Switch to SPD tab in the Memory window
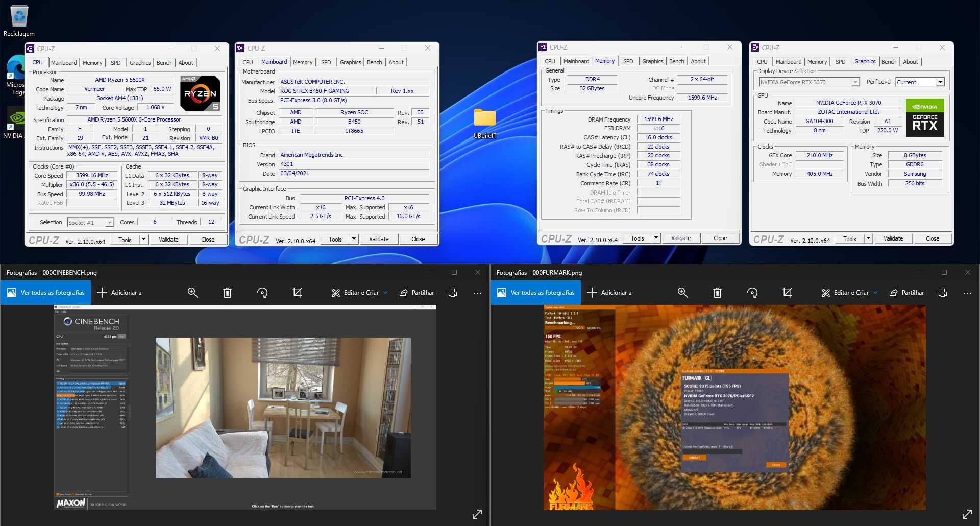980x526 pixels. 628,61
